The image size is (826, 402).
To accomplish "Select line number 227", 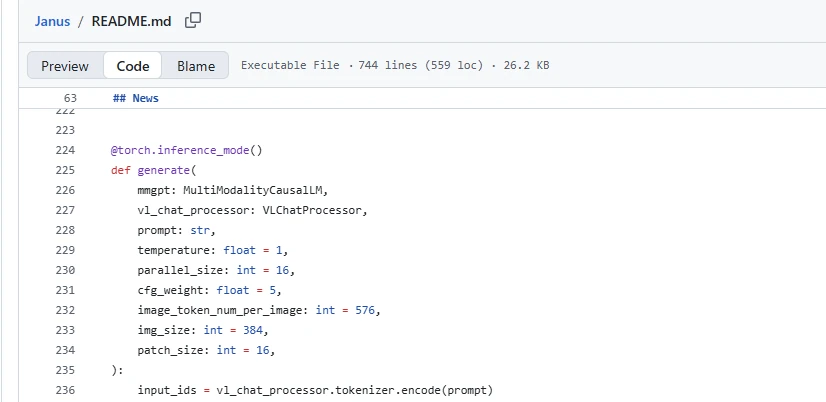I will click(65, 210).
